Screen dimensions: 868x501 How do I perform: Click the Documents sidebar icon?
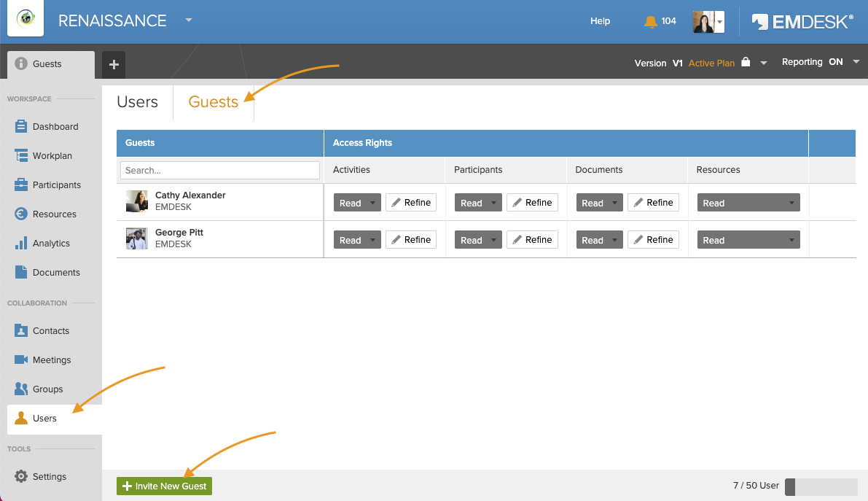pyautogui.click(x=21, y=272)
